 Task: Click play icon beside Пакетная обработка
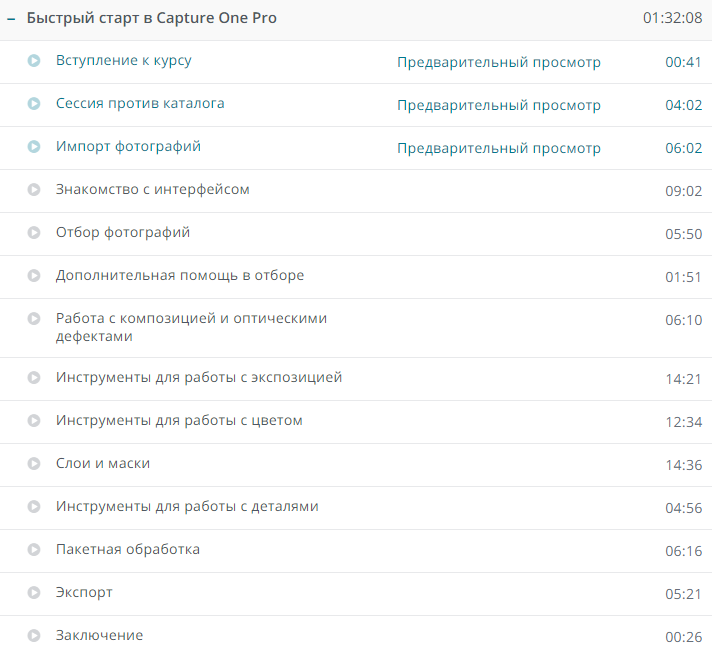tap(34, 550)
